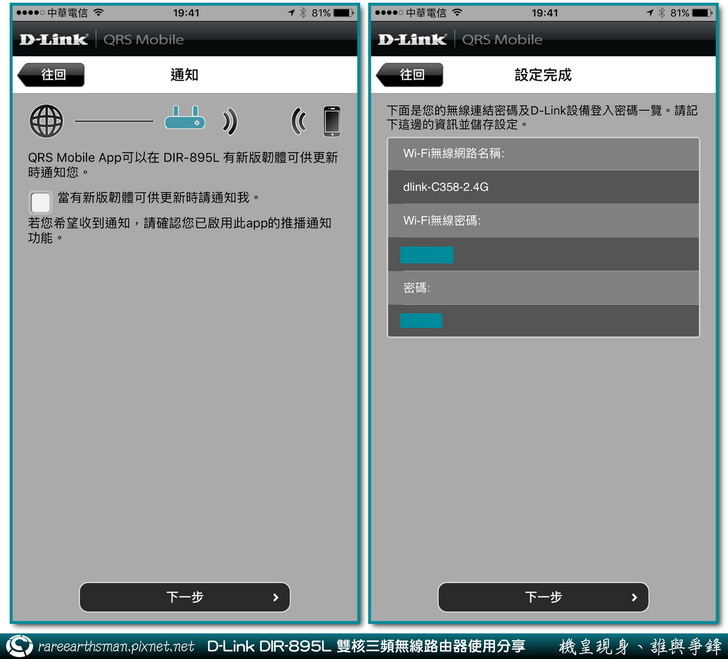Viewport: 728px width, 659px height.
Task: Click the password summary instruction text 下面是您的無線連結密碼
Action: coord(542,117)
